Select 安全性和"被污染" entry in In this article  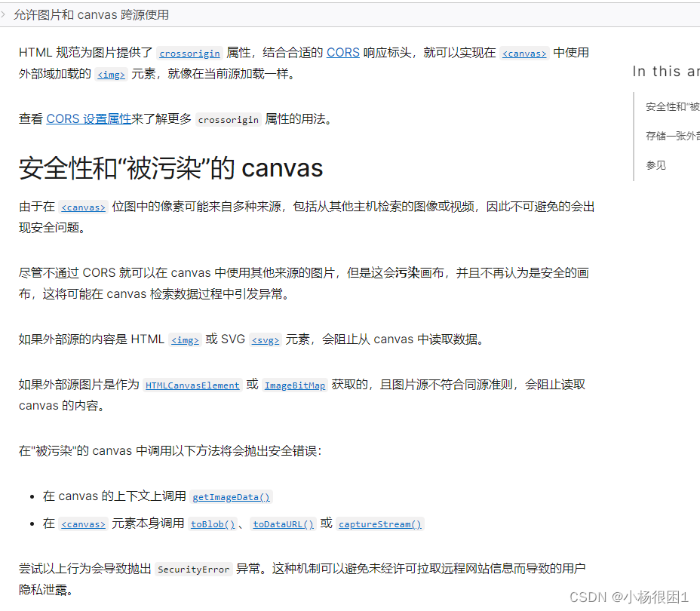click(x=670, y=107)
